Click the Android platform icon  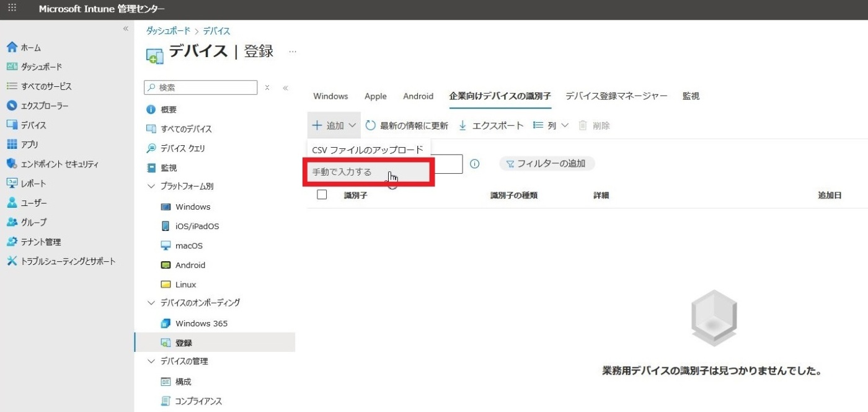(166, 265)
